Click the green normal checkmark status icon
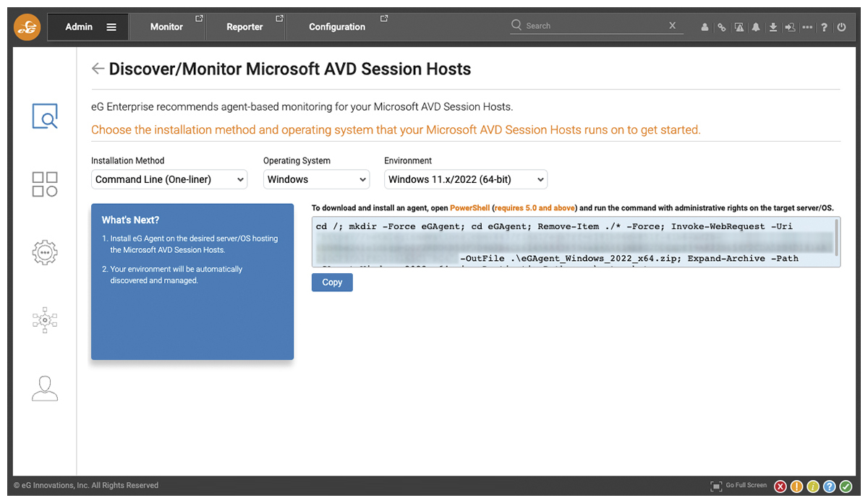Image resolution: width=868 pixels, height=503 pixels. 846,486
